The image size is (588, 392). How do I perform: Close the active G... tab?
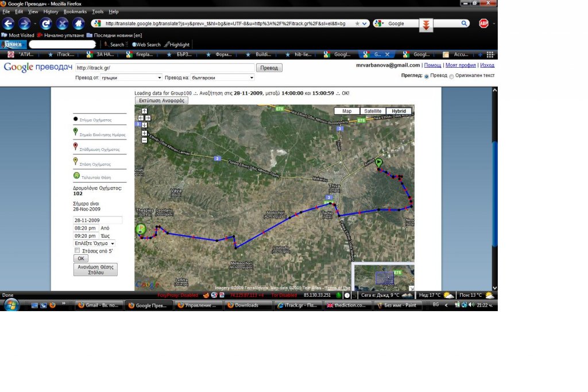click(x=388, y=55)
